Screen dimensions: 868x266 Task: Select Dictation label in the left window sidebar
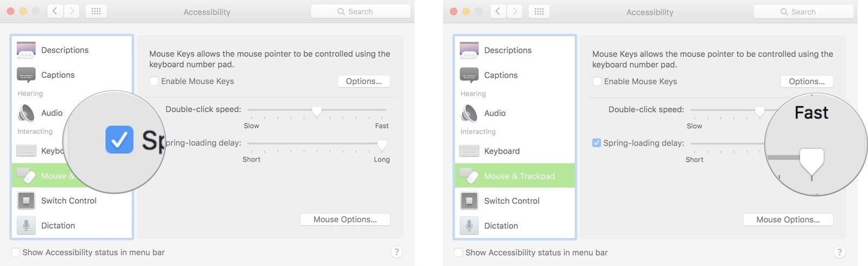(58, 225)
